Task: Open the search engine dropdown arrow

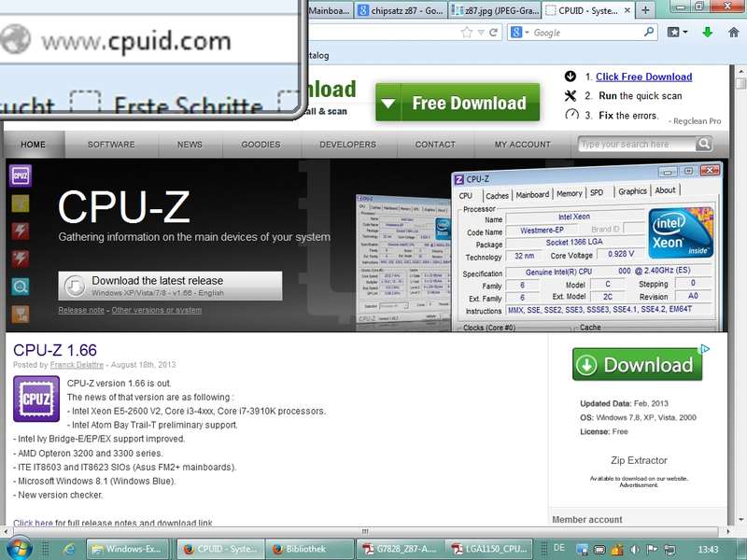Action: 528,33
